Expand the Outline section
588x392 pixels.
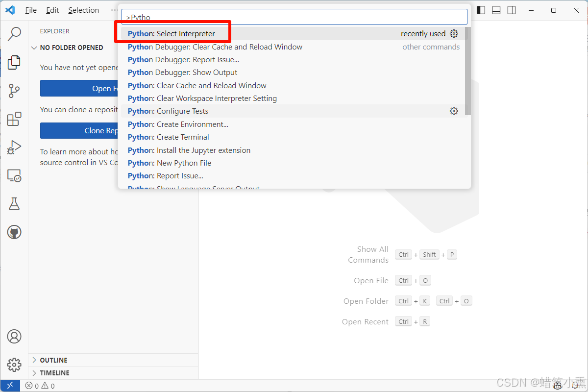(113, 360)
